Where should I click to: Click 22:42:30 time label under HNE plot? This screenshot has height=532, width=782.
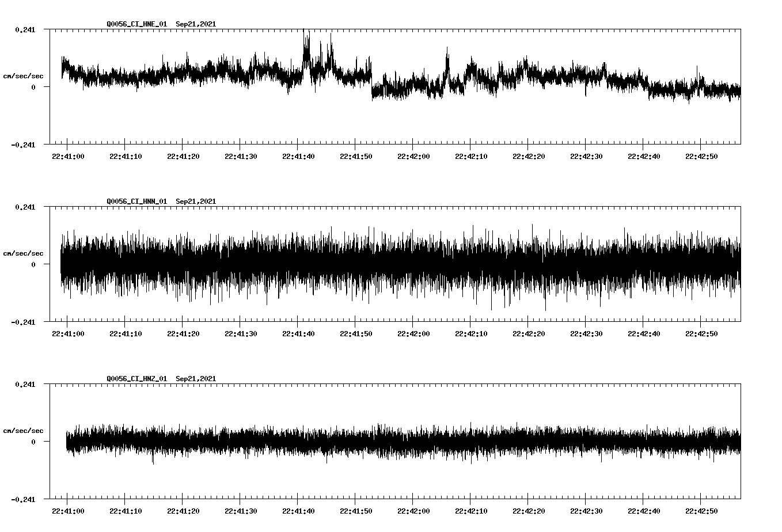586,156
